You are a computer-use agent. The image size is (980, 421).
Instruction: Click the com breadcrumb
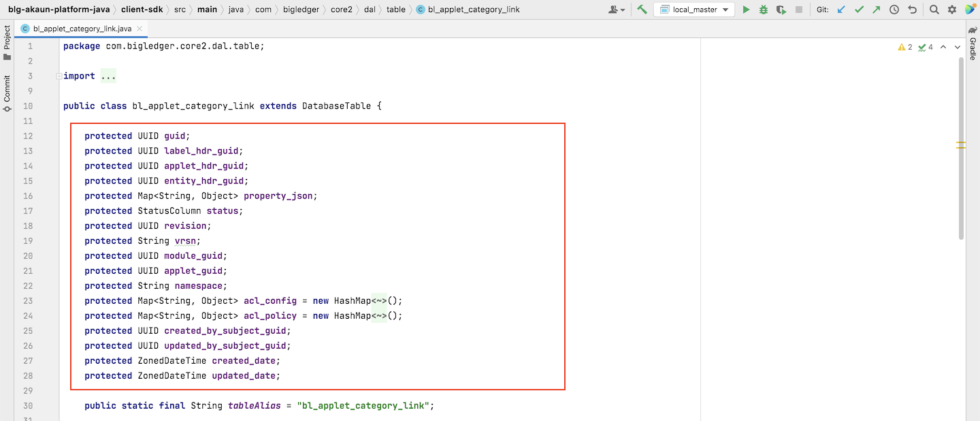pyautogui.click(x=263, y=10)
